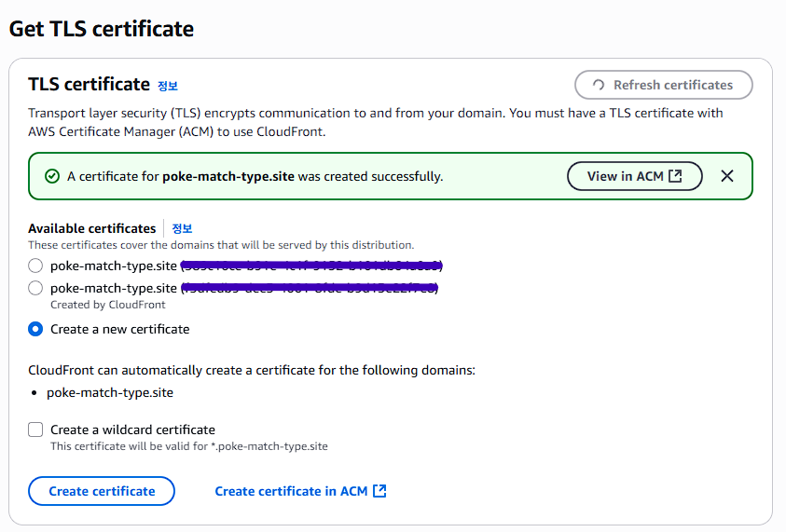786x532 pixels.
Task: Click the refresh icon in Refresh certificates
Action: [598, 85]
